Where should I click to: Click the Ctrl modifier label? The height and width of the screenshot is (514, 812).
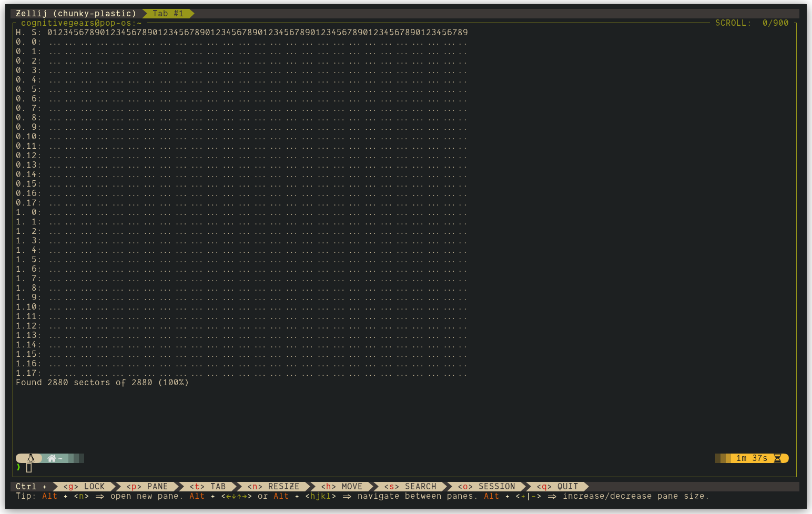26,487
